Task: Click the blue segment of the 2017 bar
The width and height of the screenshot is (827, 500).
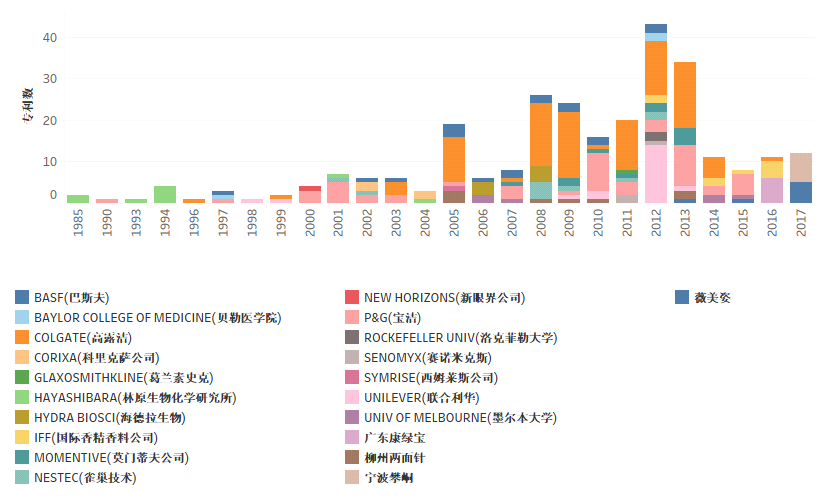Action: click(801, 192)
